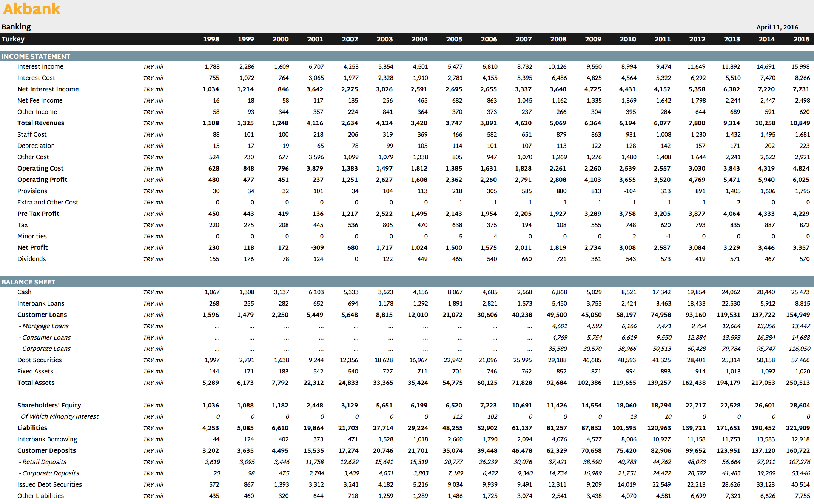Click the Interest Cost row label
Screen dimensions: 814x504
36,78
